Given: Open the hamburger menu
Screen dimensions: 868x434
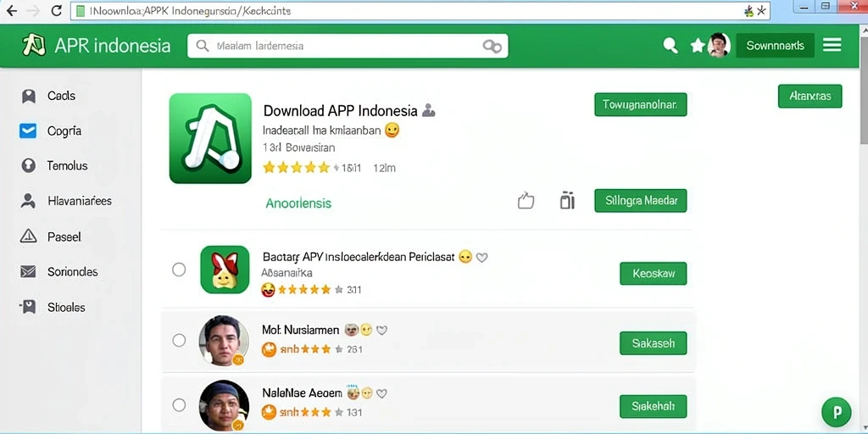Looking at the screenshot, I should click(832, 46).
